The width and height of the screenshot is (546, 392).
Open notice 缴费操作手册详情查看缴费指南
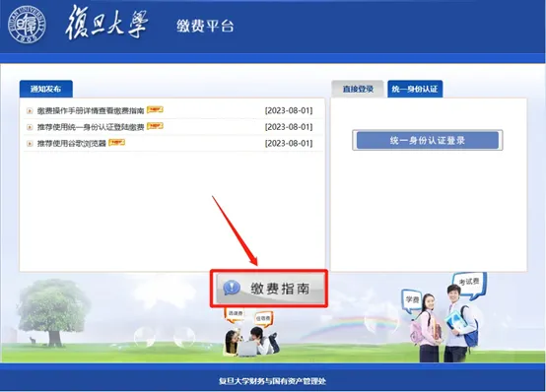point(91,110)
